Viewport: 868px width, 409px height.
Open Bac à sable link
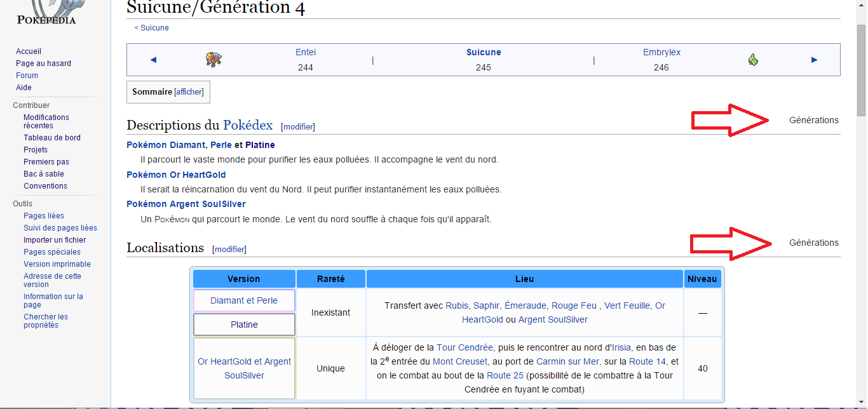pos(44,174)
